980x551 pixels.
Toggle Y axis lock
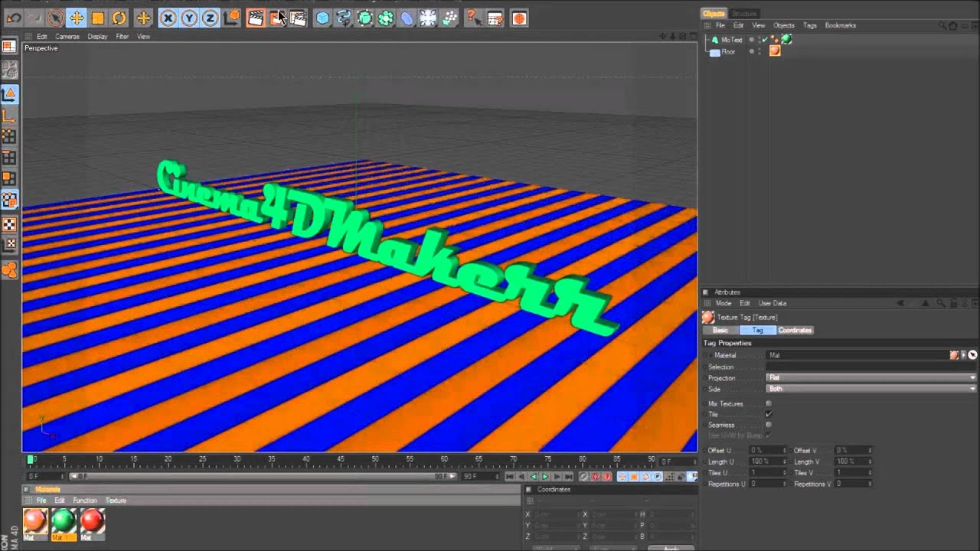tap(189, 18)
